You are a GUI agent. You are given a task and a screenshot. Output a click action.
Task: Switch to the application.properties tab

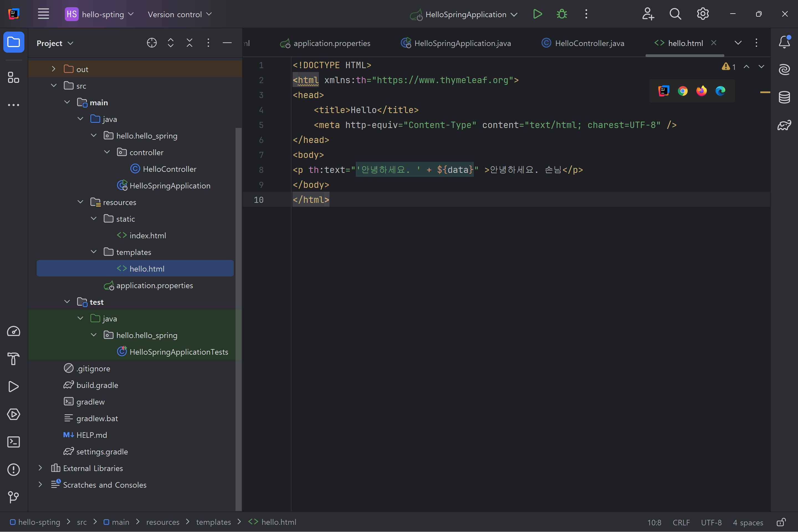coord(325,43)
